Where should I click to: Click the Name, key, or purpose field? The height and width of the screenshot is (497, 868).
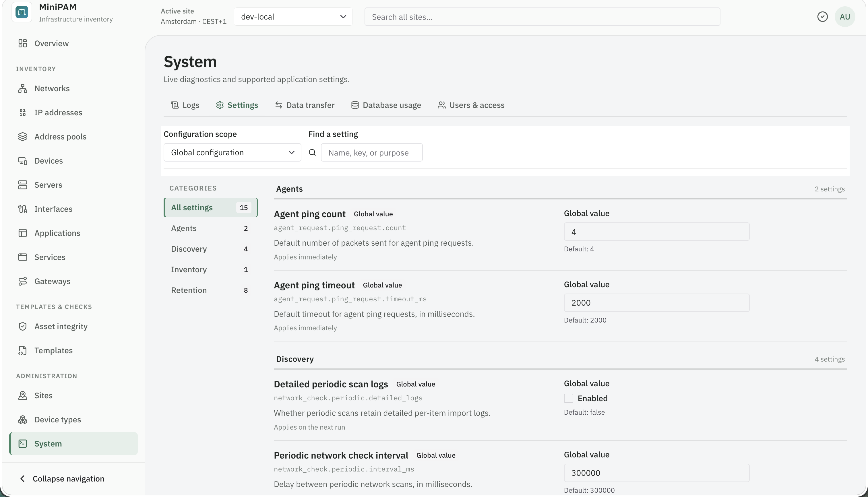click(x=371, y=153)
